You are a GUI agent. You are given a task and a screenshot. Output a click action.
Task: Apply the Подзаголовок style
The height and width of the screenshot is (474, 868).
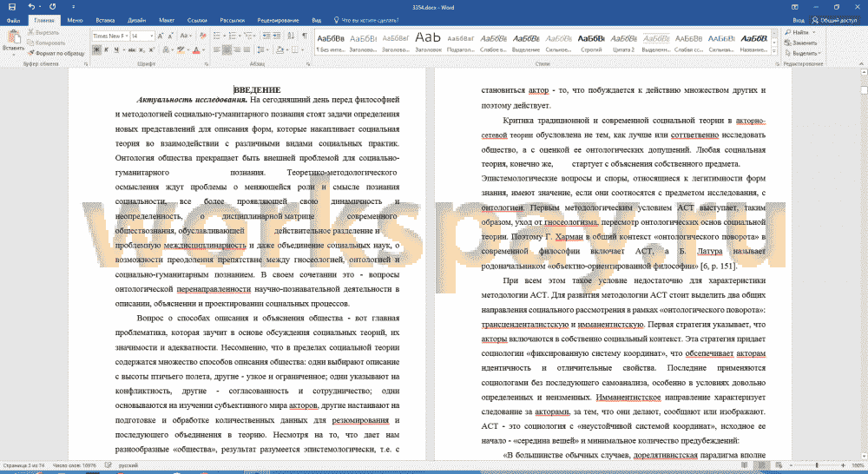click(x=461, y=43)
